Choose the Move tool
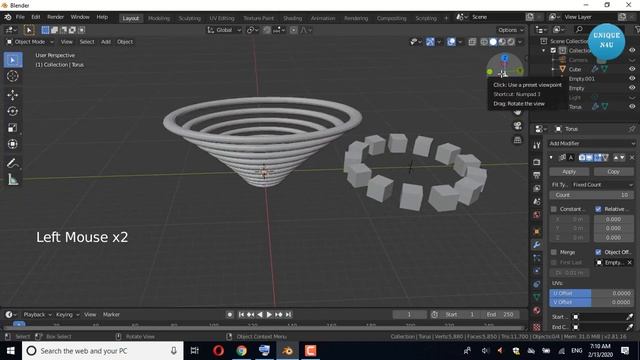640x360 pixels. [x=13, y=95]
